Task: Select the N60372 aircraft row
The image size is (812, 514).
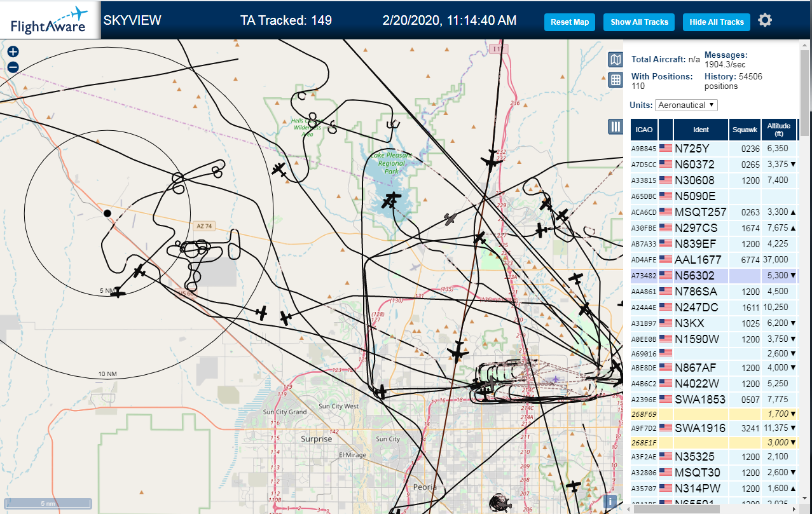Action: pos(715,165)
